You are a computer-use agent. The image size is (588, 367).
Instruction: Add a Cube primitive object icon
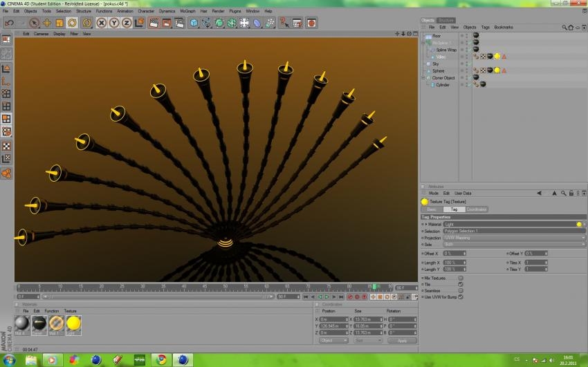[194, 23]
